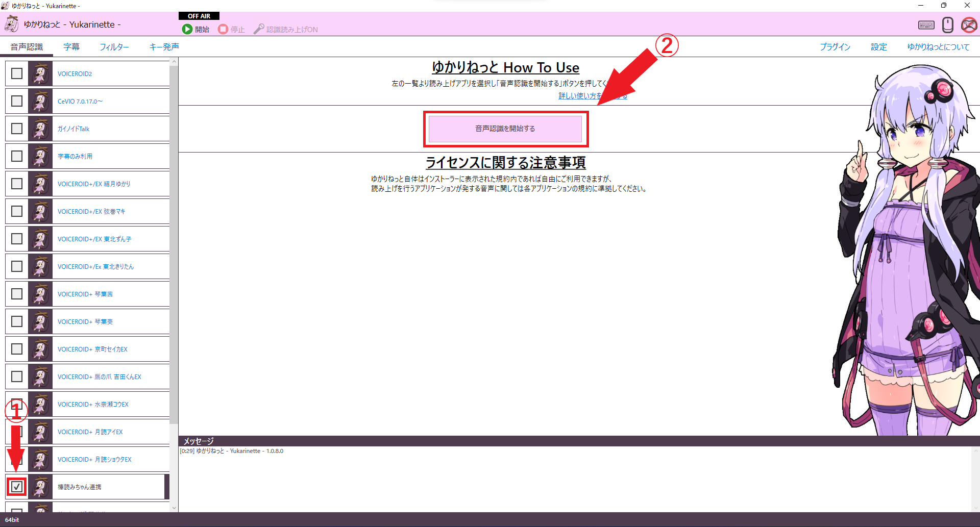
Task: Select the VOICEROID+/EX 東北ずん子 label
Action: click(94, 239)
